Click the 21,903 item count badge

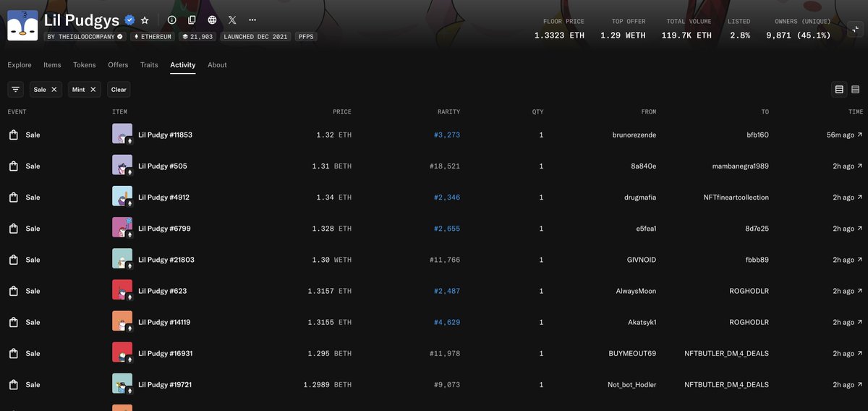pos(197,36)
